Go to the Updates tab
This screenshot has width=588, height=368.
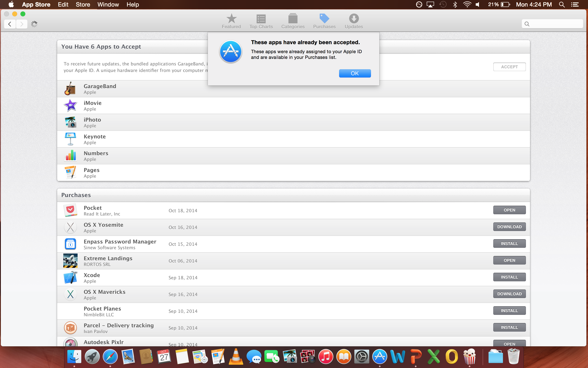click(354, 21)
